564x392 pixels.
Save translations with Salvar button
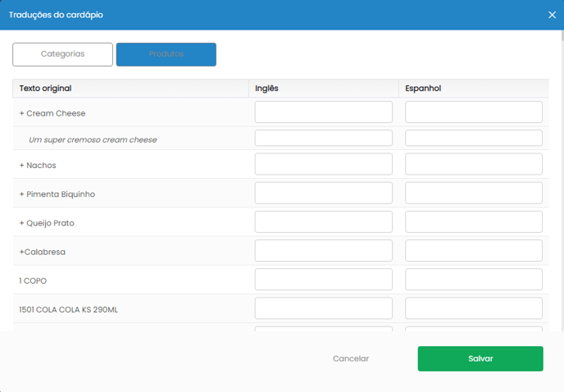point(480,358)
